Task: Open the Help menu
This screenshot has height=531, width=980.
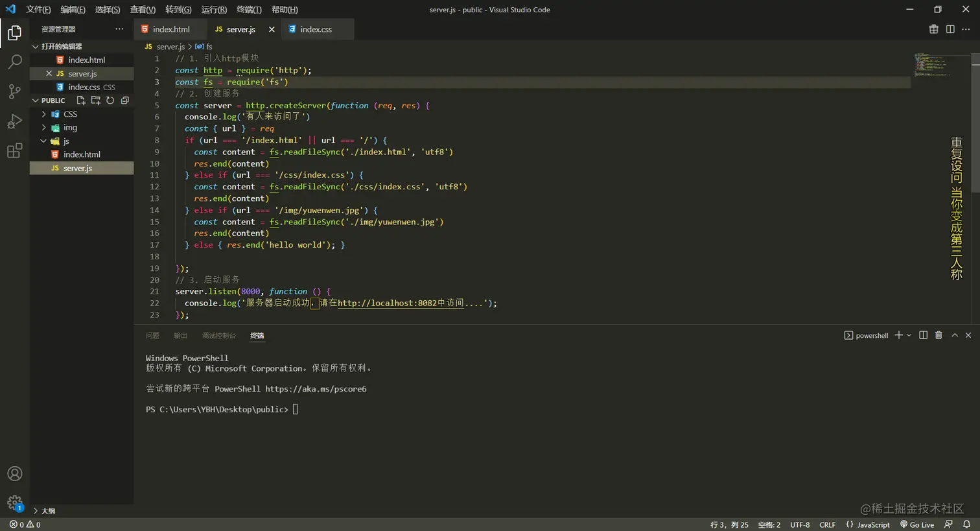Action: point(285,10)
